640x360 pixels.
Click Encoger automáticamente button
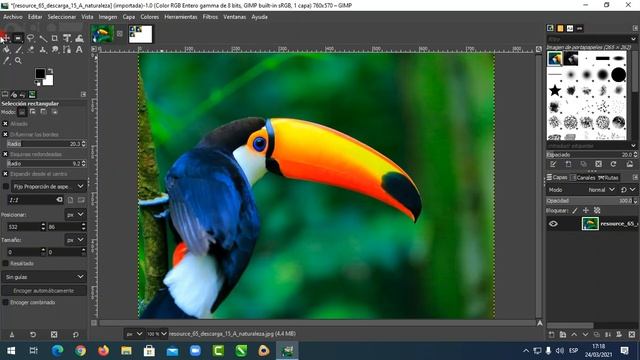tap(44, 291)
